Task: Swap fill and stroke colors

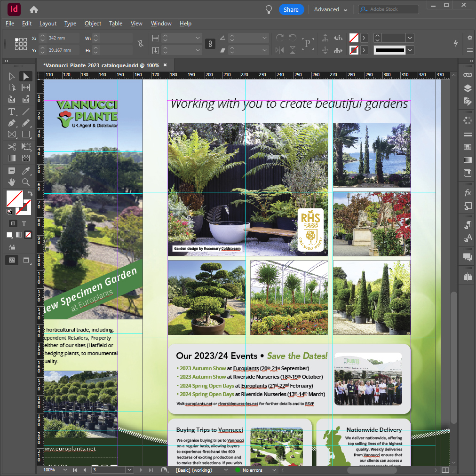Action: click(x=30, y=193)
